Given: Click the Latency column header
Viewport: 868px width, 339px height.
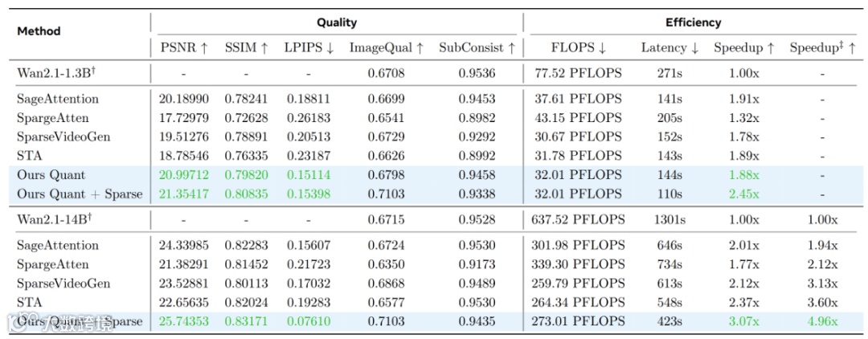Looking at the screenshot, I should coord(669,48).
